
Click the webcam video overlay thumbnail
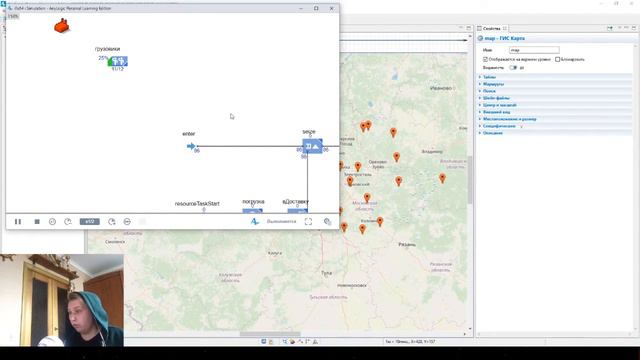click(62, 300)
